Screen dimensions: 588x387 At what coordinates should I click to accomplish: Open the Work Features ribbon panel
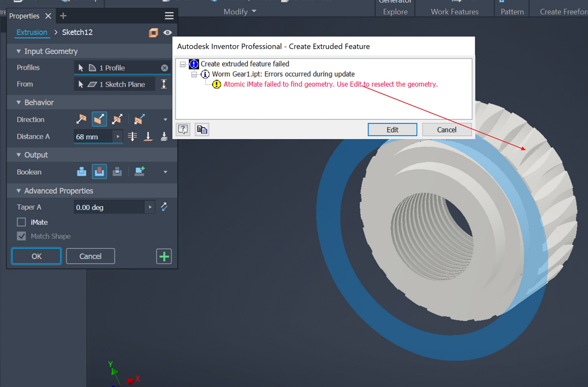point(454,12)
